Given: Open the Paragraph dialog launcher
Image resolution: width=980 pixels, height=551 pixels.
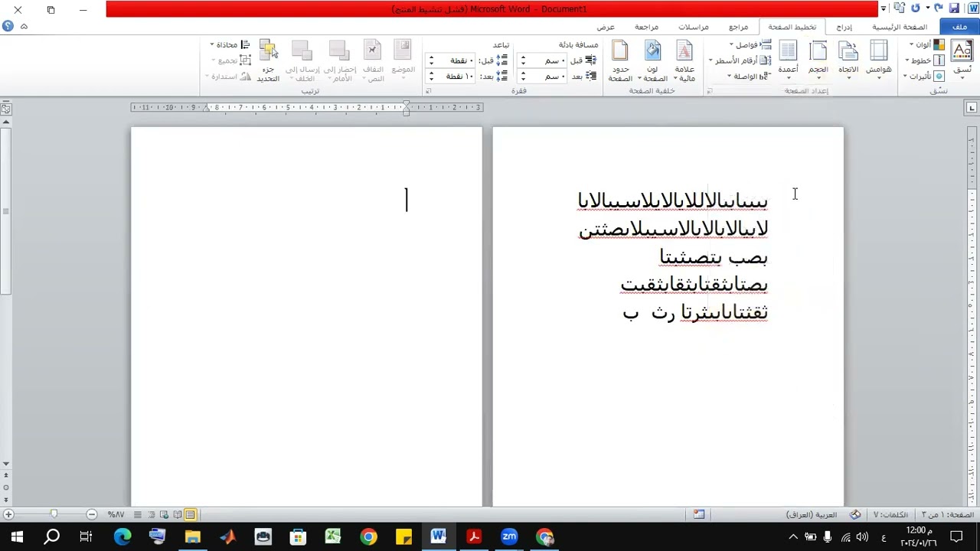Looking at the screenshot, I should coord(429,91).
